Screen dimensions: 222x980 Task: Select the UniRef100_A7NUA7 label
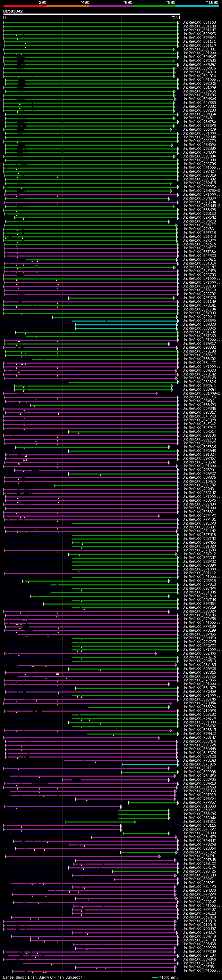pyautogui.click(x=199, y=65)
